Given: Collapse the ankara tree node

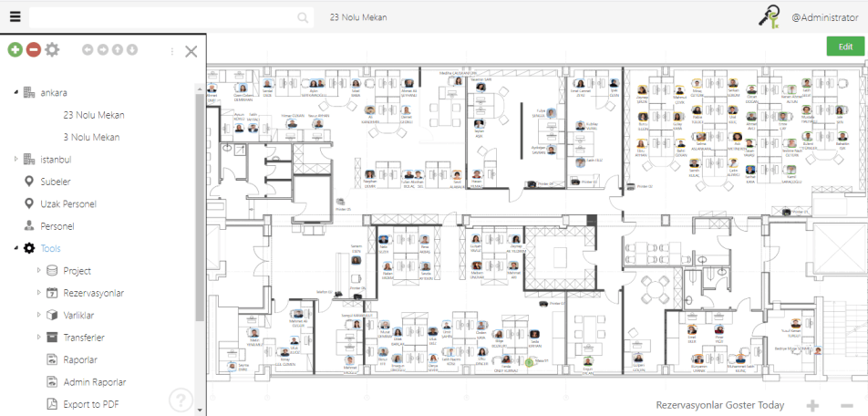Looking at the screenshot, I should 15,93.
